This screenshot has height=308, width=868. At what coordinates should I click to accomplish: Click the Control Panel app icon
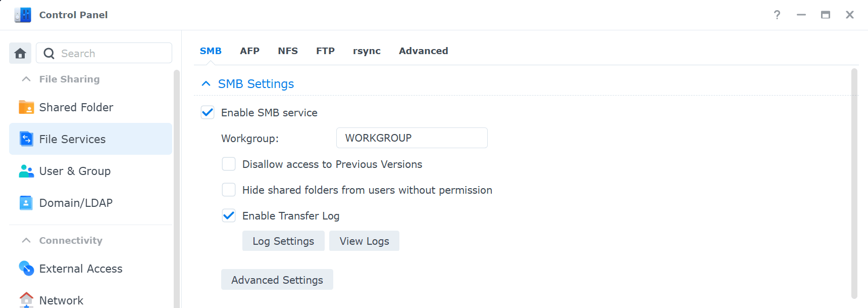pos(23,15)
